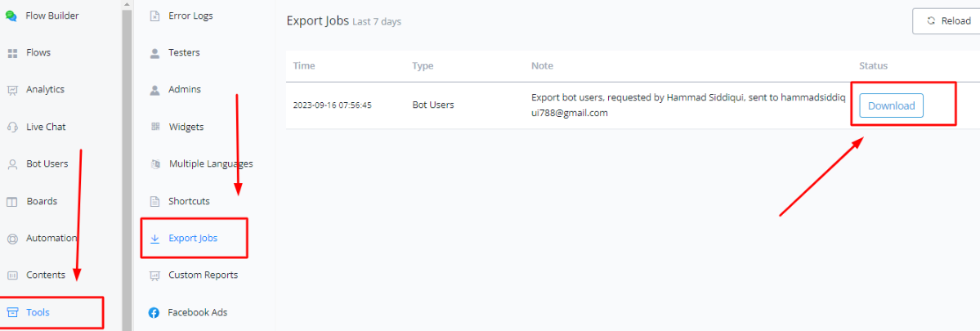Click the Automation icon in sidebar
The image size is (980, 331).
pyautogui.click(x=12, y=239)
